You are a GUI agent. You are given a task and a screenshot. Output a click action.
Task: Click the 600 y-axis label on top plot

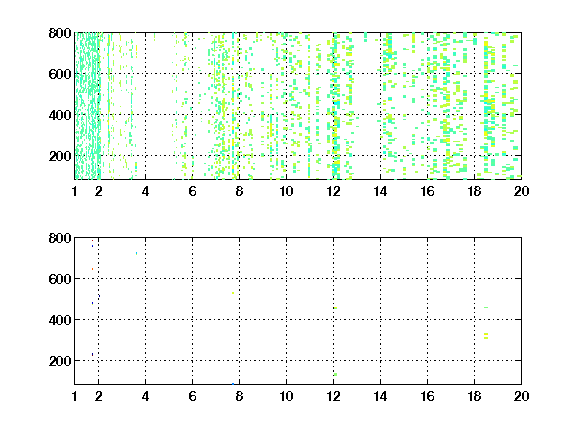click(60, 74)
